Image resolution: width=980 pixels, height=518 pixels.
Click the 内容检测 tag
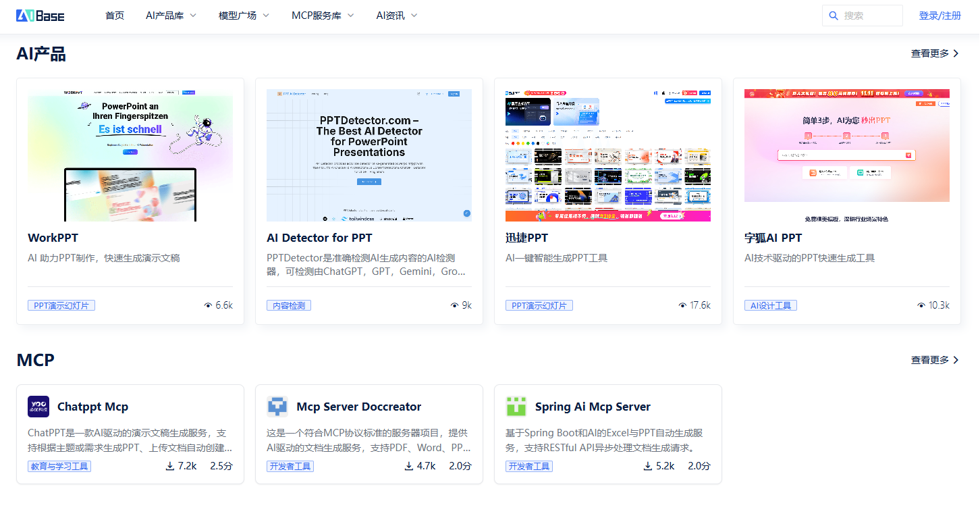[289, 305]
